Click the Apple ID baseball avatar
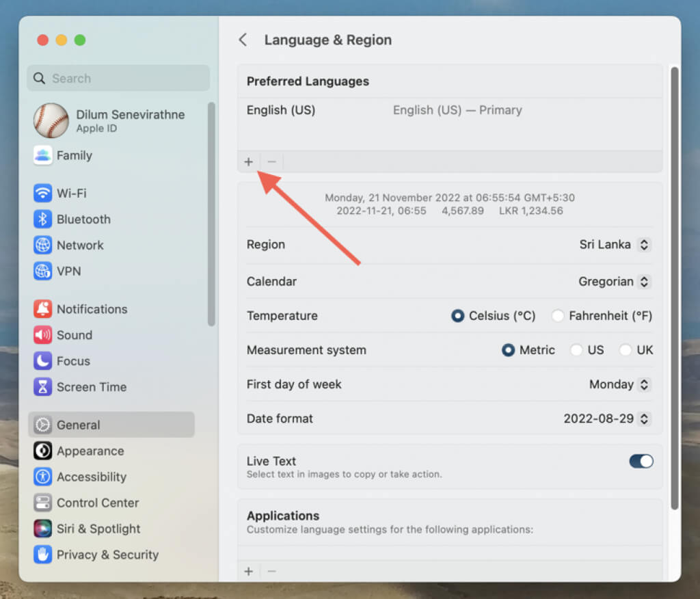The height and width of the screenshot is (599, 700). 51,120
